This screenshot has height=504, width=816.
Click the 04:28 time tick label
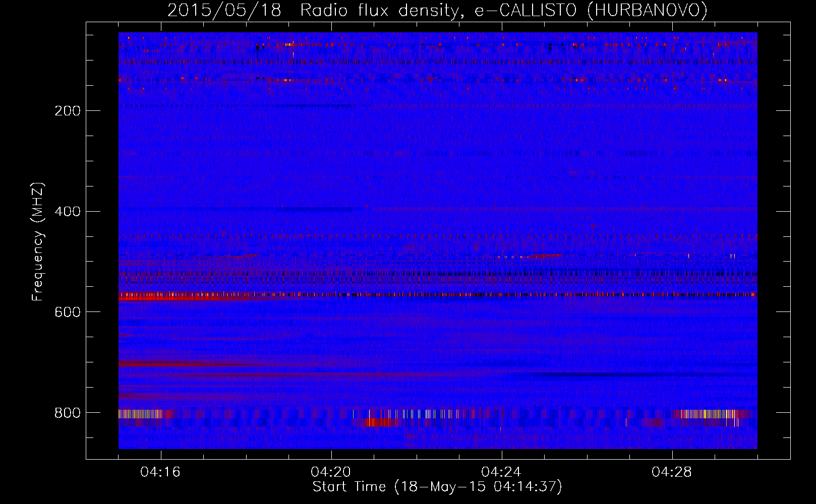672,472
